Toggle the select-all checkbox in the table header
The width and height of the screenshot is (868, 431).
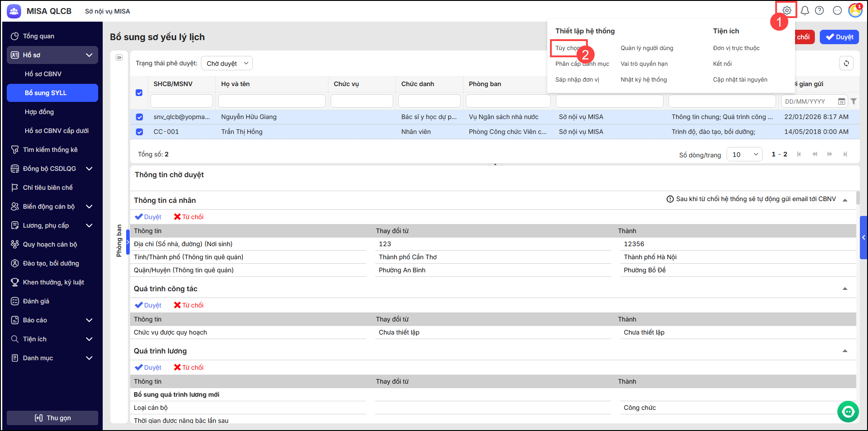coord(139,92)
